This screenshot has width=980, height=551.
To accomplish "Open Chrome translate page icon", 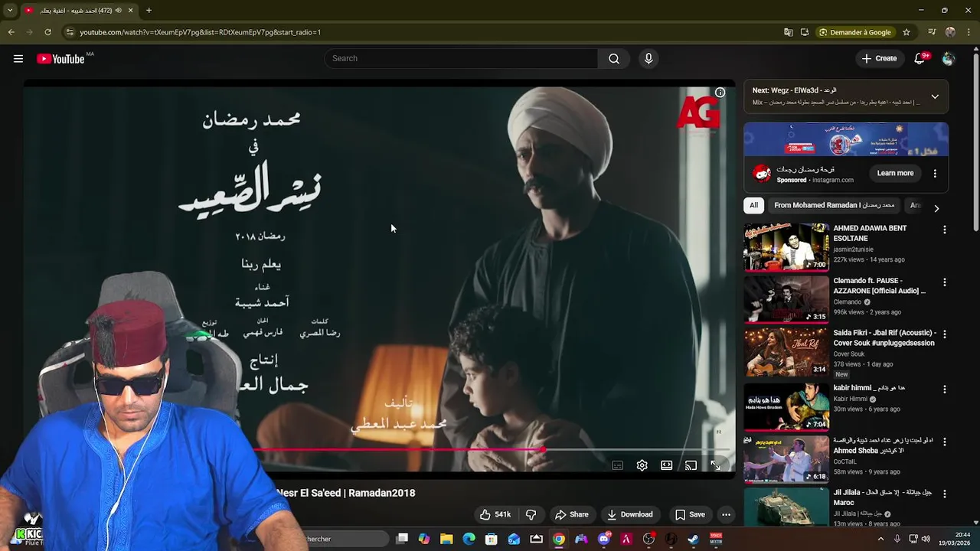I will coord(788,32).
